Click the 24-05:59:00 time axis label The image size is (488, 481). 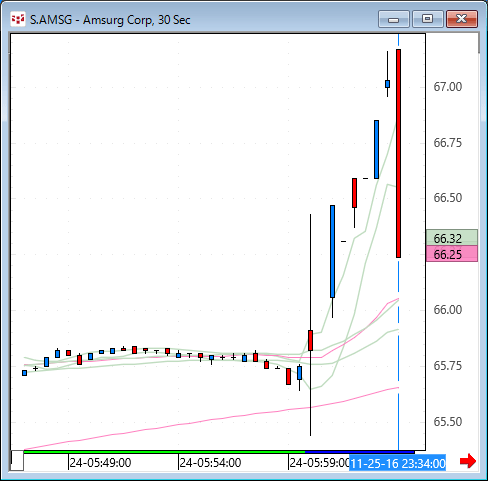coord(319,463)
